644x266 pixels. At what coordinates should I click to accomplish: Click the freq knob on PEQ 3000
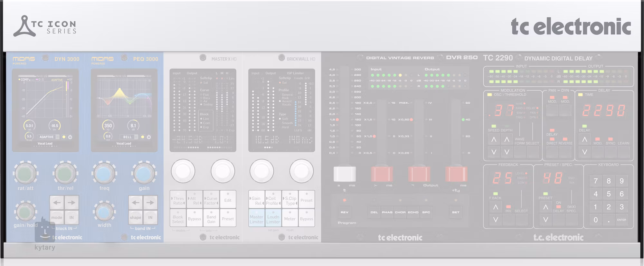coord(104,173)
